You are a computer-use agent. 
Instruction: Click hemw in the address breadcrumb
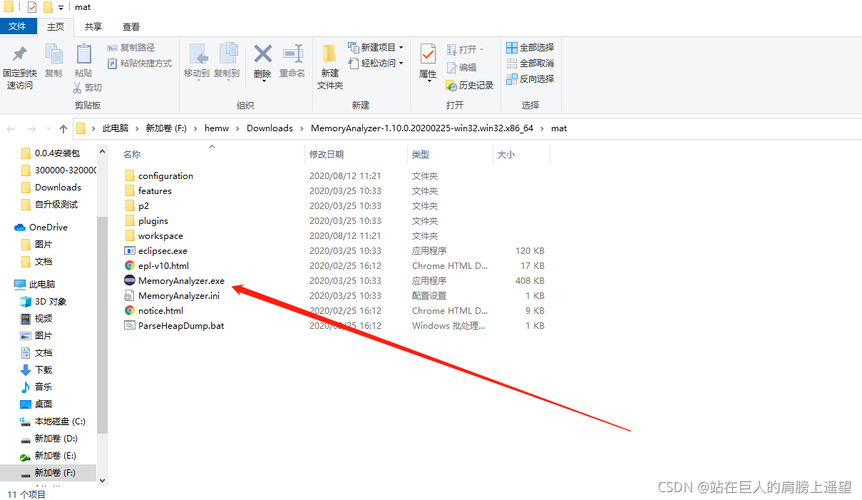tap(217, 128)
